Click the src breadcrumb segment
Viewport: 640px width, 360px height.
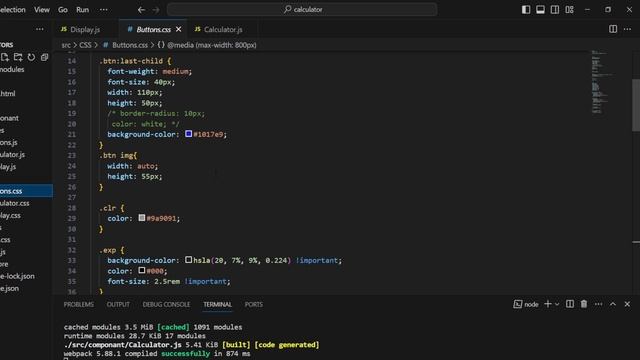(66, 45)
